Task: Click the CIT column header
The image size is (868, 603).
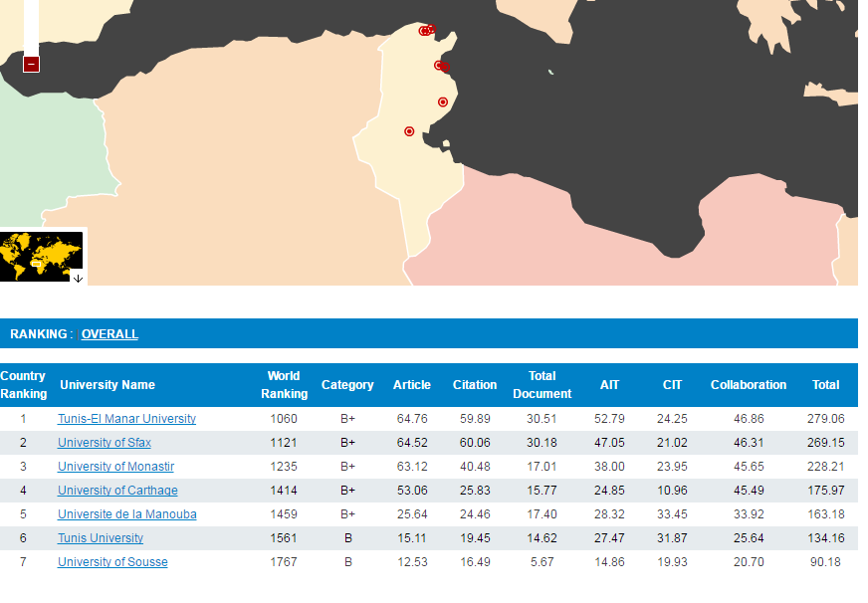Action: [x=672, y=385]
